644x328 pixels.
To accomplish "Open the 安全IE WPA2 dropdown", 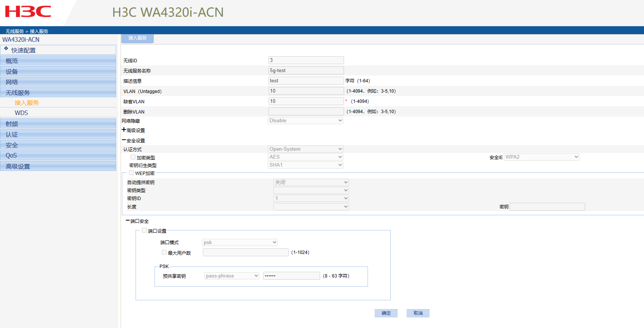I will click(x=541, y=157).
